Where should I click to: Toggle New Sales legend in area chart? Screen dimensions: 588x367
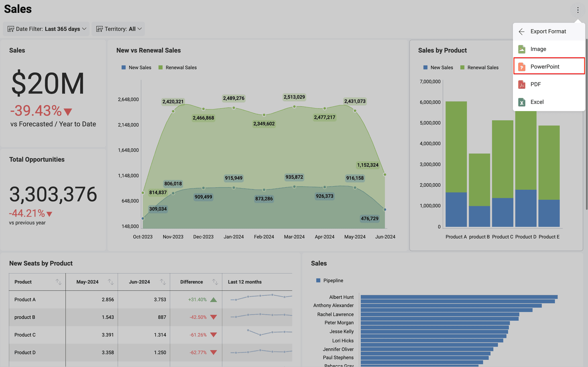pos(136,67)
